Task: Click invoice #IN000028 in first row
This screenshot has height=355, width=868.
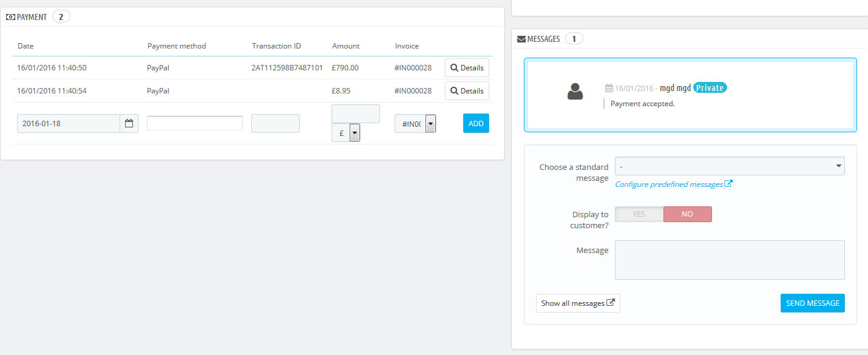Action: click(x=413, y=68)
